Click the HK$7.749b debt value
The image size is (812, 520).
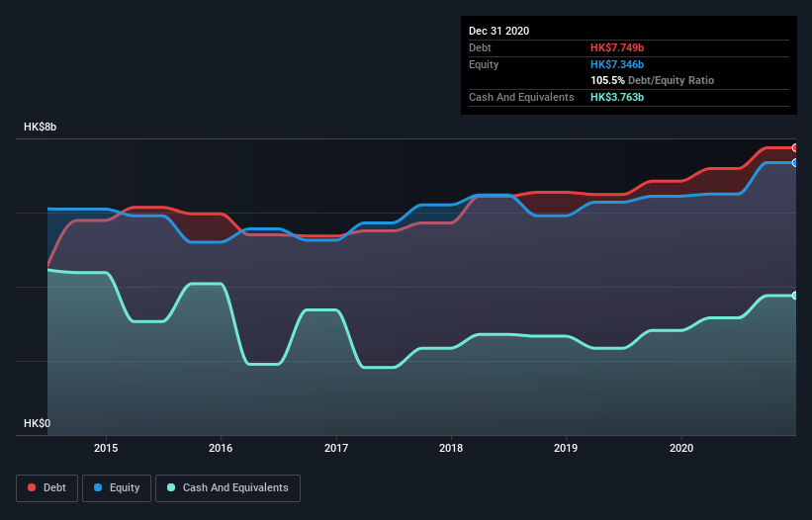pos(617,47)
